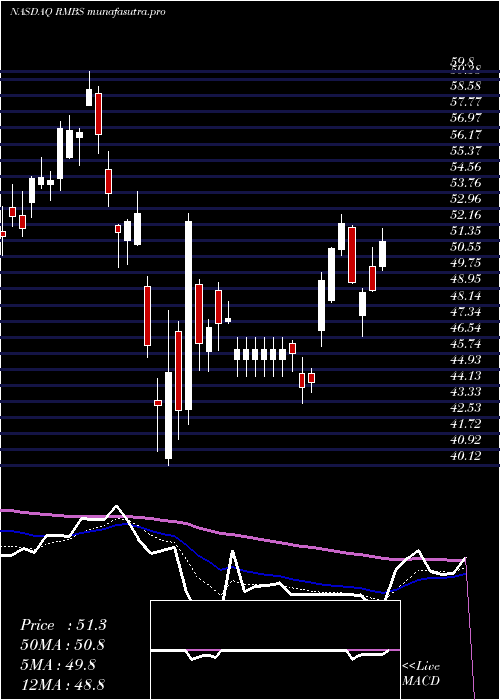
Task: Click inside the MACD inset panel
Action: [275, 650]
